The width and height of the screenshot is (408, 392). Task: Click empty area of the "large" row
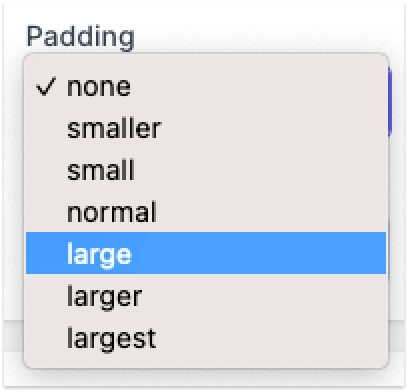260,253
